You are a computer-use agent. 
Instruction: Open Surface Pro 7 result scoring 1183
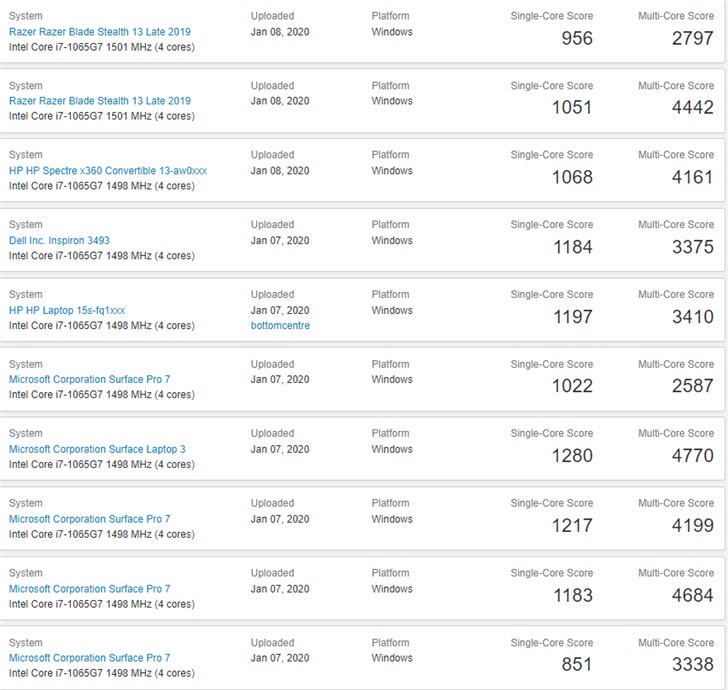[x=89, y=589]
